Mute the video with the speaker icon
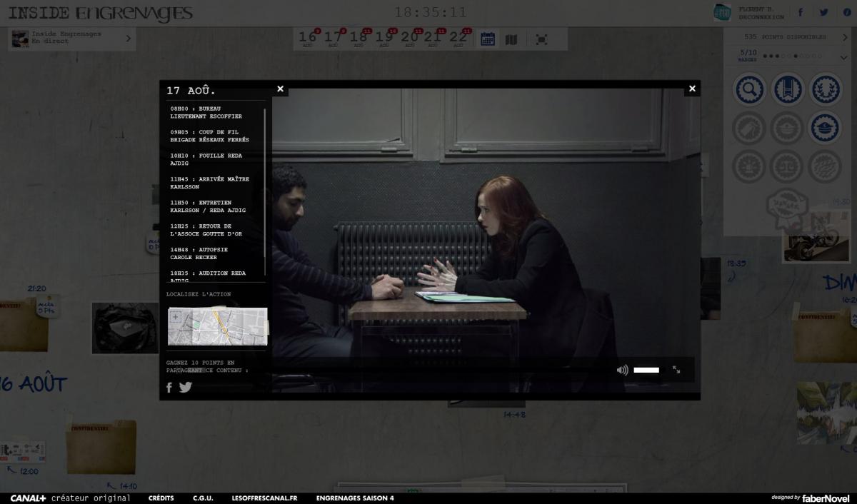Image resolution: width=857 pixels, height=504 pixels. [623, 370]
